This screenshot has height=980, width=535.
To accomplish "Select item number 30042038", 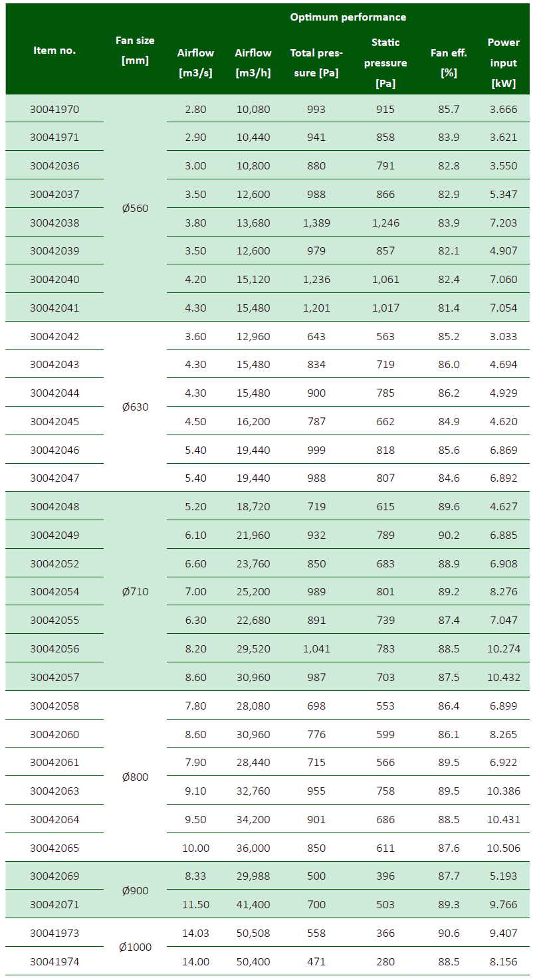I will (x=54, y=223).
